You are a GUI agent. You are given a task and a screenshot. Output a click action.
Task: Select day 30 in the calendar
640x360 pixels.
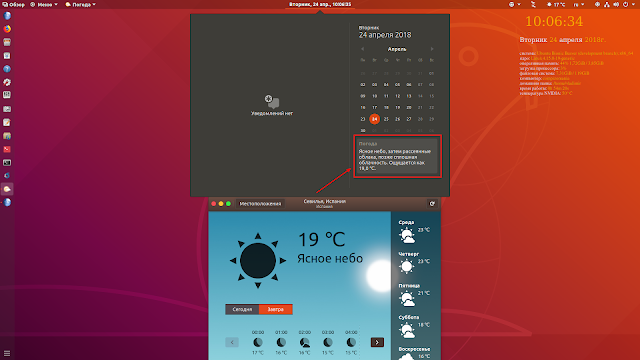pos(362,130)
